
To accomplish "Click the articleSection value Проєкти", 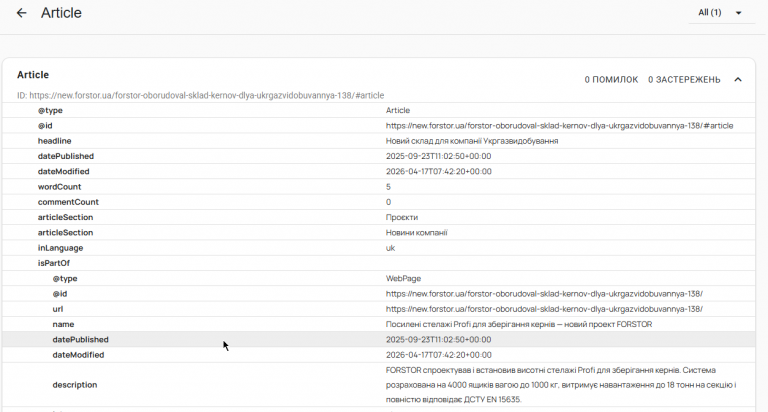I will pyautogui.click(x=402, y=217).
